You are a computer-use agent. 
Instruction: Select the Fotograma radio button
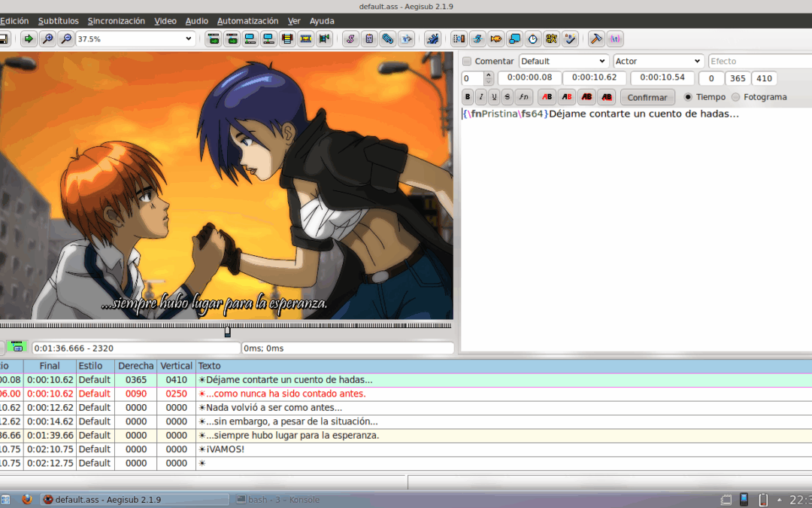point(736,97)
